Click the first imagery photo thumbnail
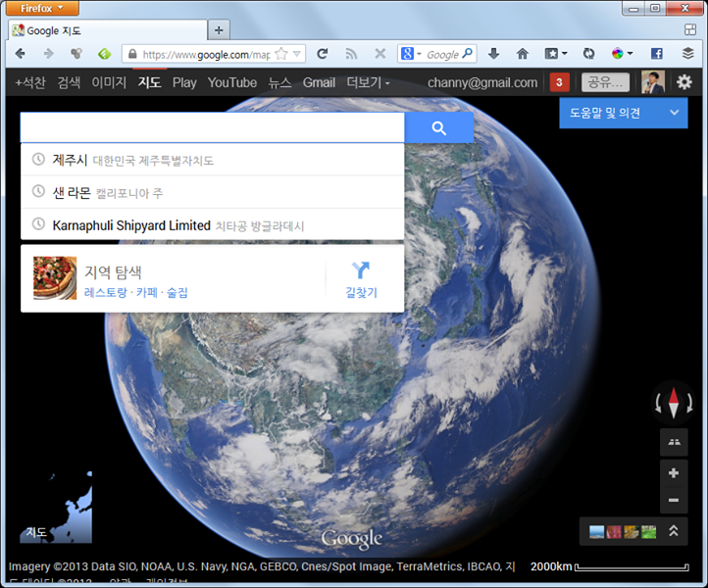The height and width of the screenshot is (588, 708). click(x=596, y=532)
